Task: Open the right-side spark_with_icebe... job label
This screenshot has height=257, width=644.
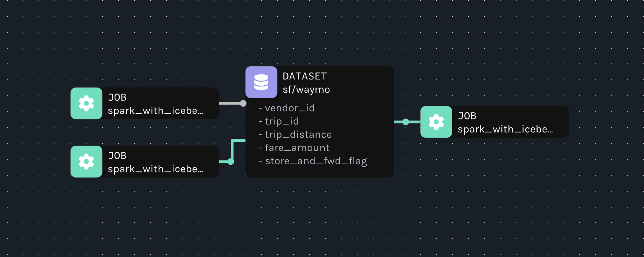Action: (x=505, y=129)
